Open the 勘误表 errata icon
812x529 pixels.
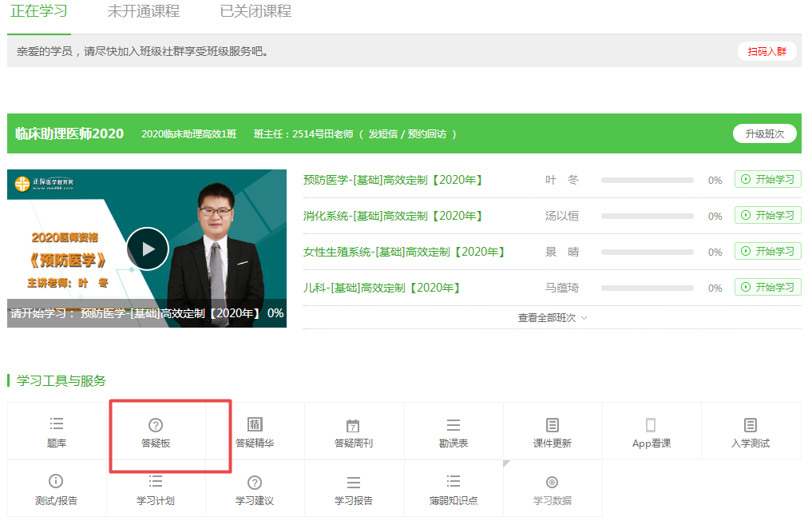coord(453,425)
